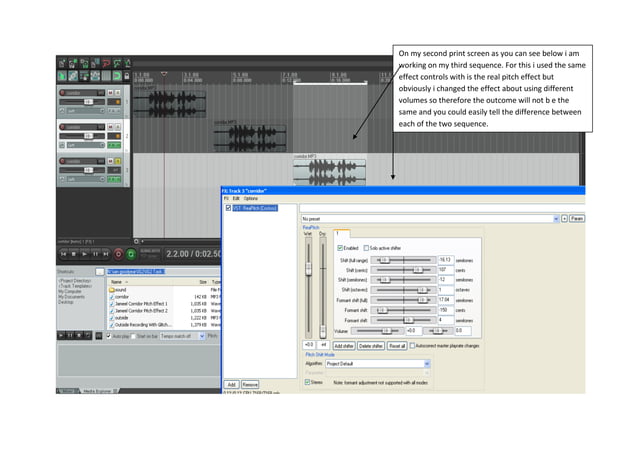This screenshot has height=451, width=638.
Task: Open the Options menu in FX window
Action: point(251,198)
